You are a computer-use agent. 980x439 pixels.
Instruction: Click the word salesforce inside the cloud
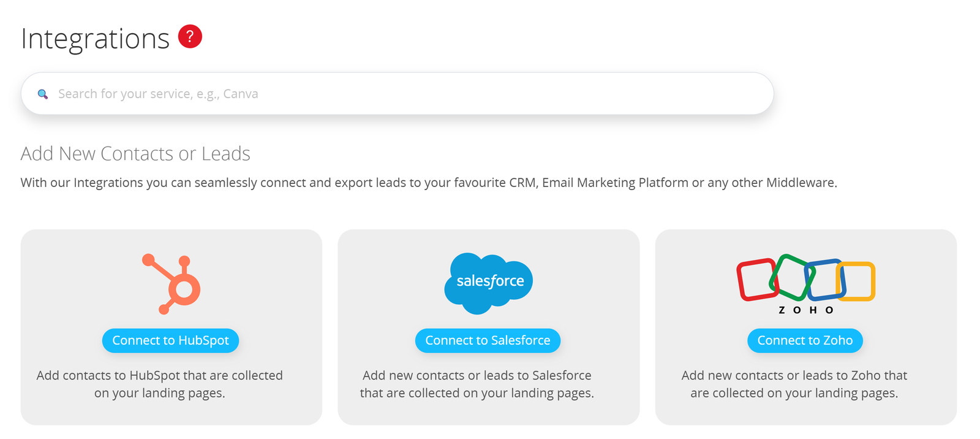coord(490,281)
